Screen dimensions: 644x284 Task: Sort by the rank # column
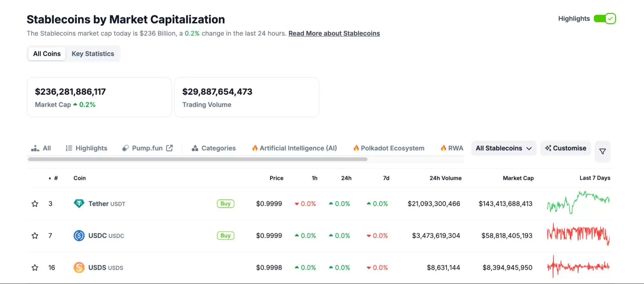pos(55,178)
